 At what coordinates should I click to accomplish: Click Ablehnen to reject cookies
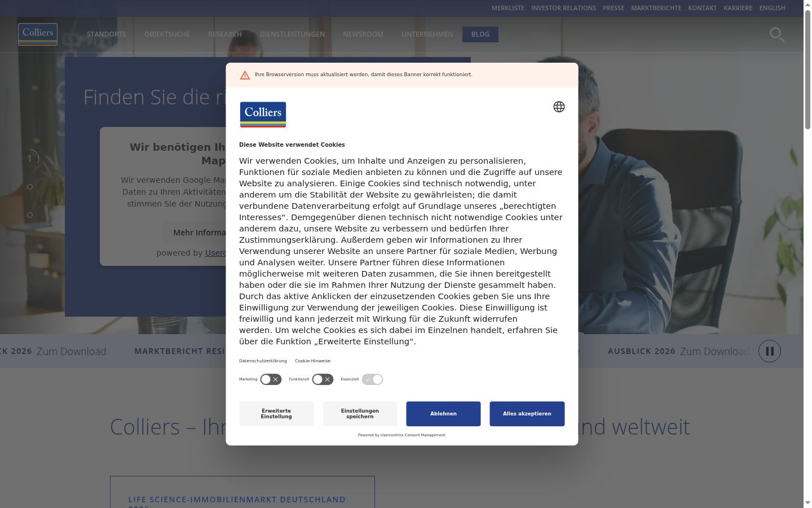click(x=443, y=414)
